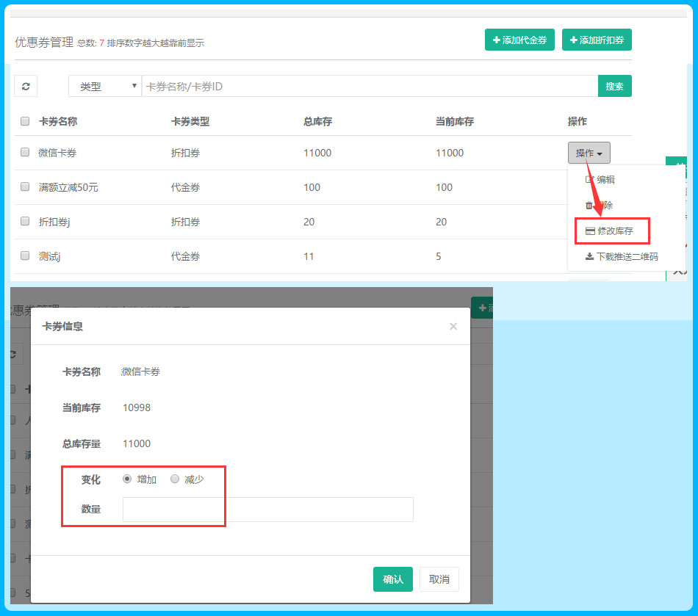
Task: Click the 添加代金券 button
Action: [519, 40]
